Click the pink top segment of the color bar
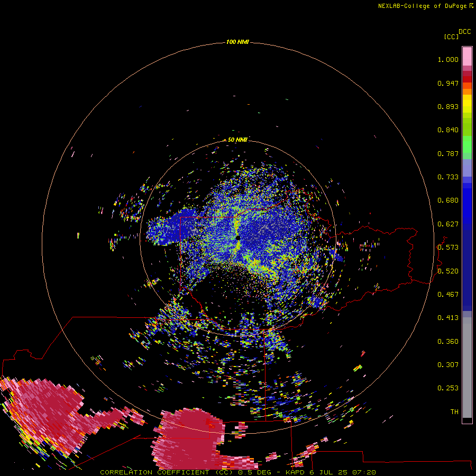The height and width of the screenshot is (476, 476). pyautogui.click(x=467, y=56)
